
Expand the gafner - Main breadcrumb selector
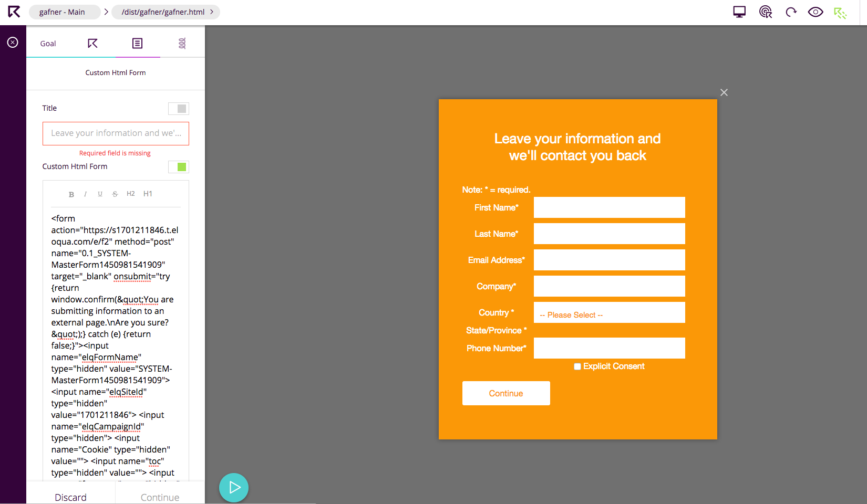pos(64,12)
